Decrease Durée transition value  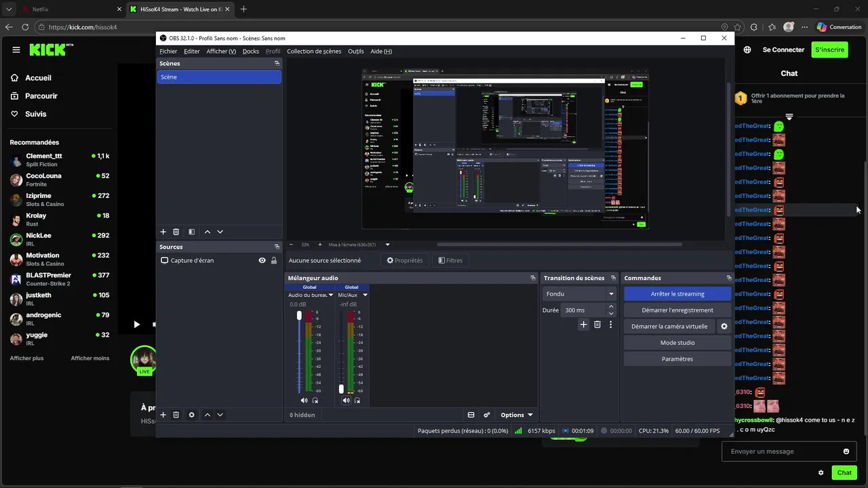click(x=611, y=314)
